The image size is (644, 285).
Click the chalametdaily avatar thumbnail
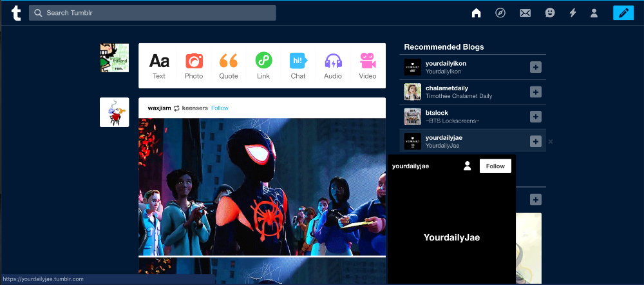click(x=412, y=92)
